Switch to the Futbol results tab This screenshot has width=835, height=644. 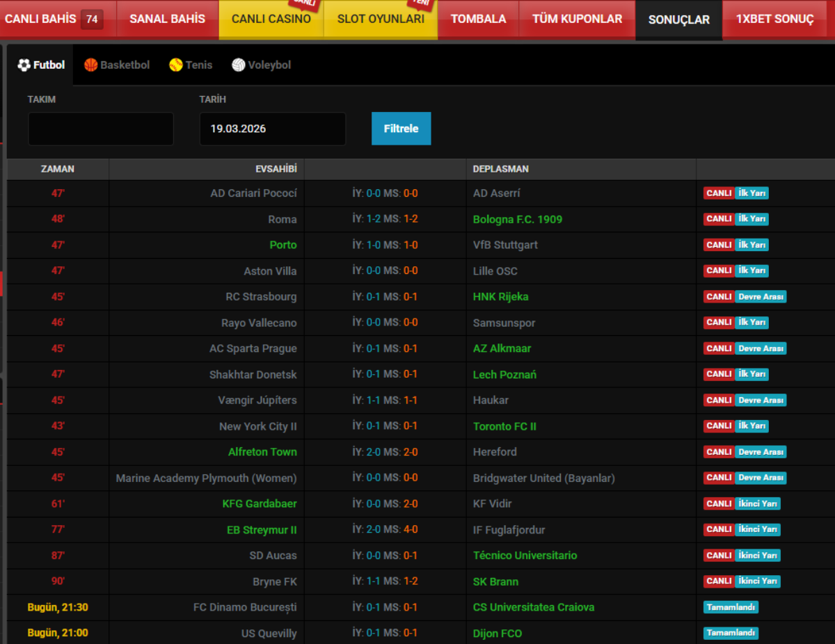point(41,65)
